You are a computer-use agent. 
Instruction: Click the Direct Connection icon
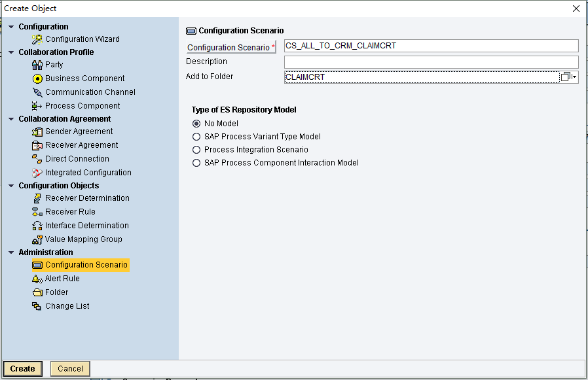(37, 159)
